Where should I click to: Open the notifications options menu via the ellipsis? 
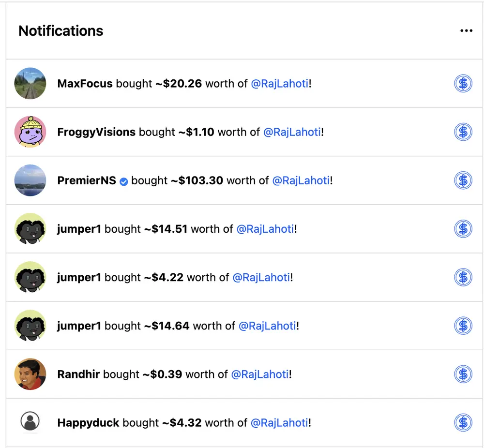pos(466,30)
